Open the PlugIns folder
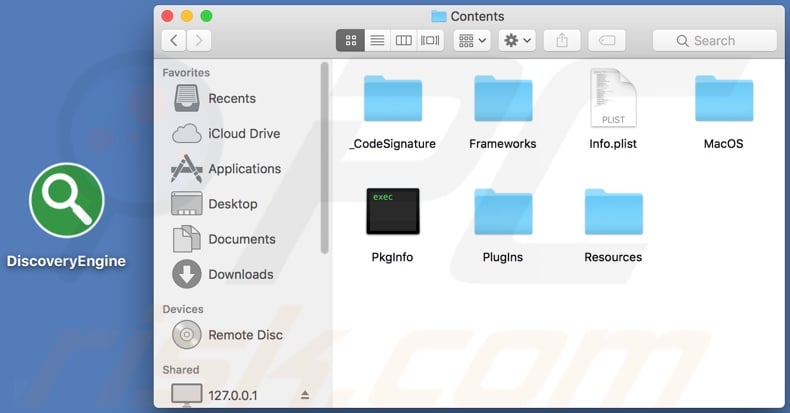Viewport: 790px width, 413px height. pyautogui.click(x=502, y=212)
